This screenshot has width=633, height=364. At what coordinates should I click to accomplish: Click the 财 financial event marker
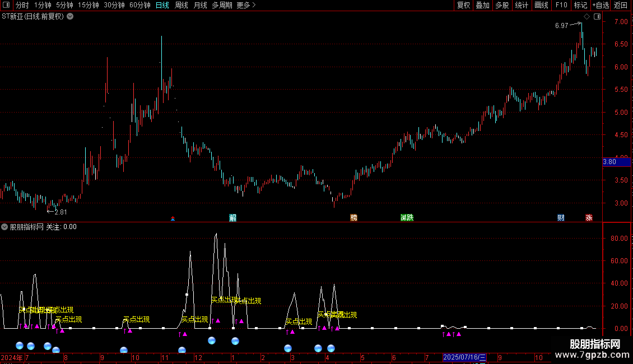(561, 218)
